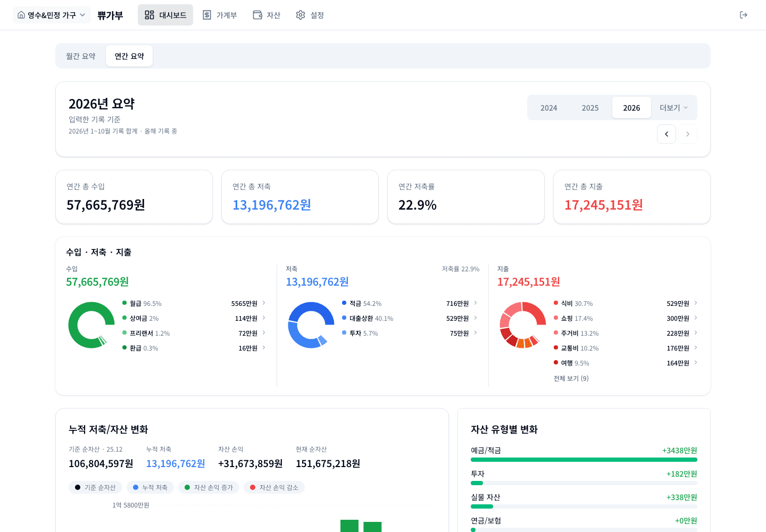Open 환급 income details chevron

click(264, 348)
